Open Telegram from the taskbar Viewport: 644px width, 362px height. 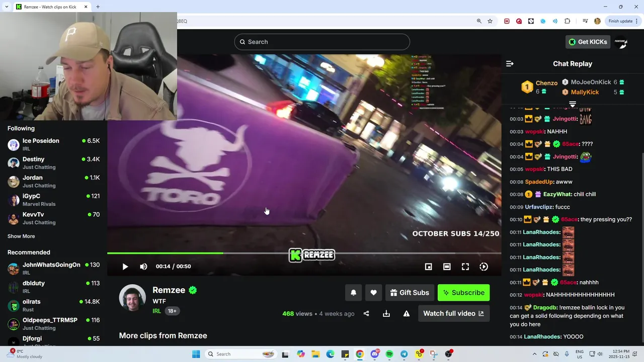tap(404, 354)
